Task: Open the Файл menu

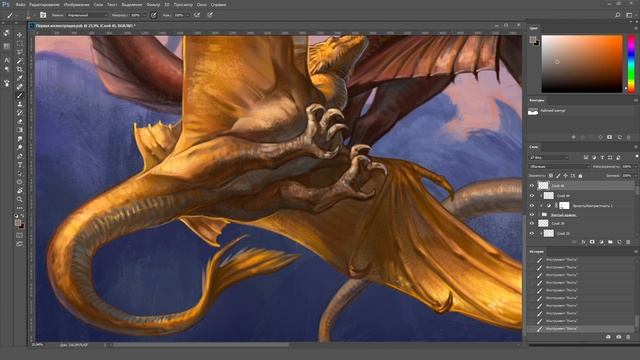Action: click(x=20, y=4)
